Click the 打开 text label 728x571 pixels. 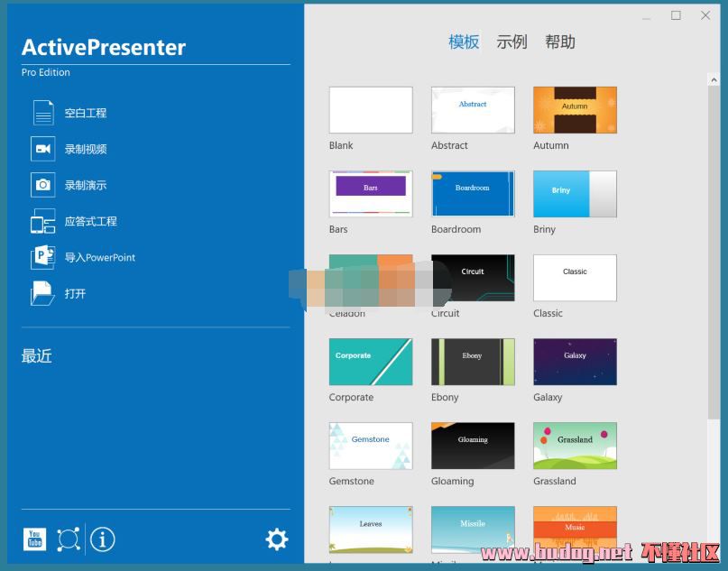pyautogui.click(x=75, y=294)
